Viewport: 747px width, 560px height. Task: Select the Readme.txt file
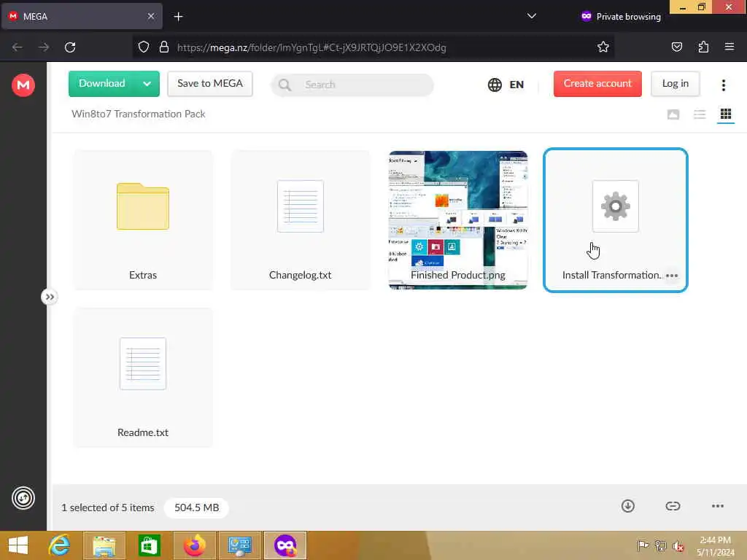[x=143, y=377]
